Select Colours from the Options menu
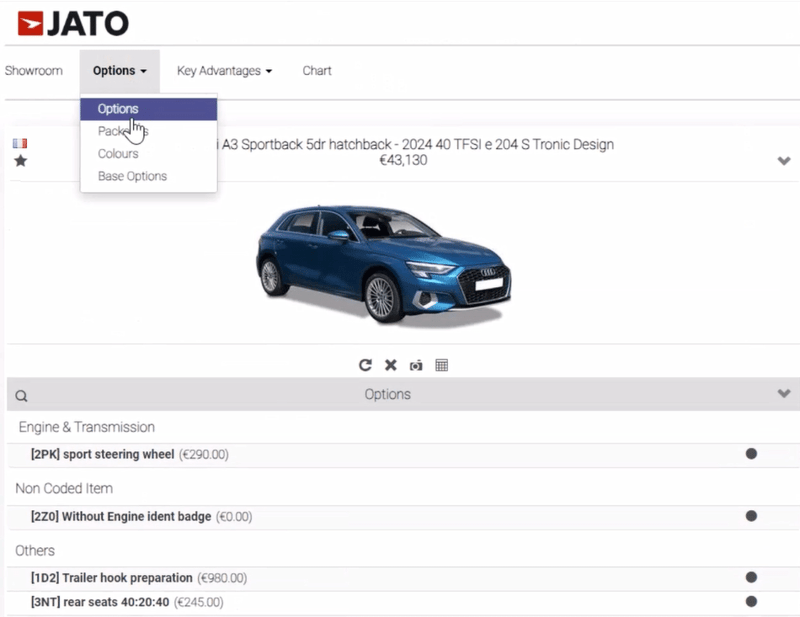Image resolution: width=800 pixels, height=617 pixels. click(x=117, y=153)
